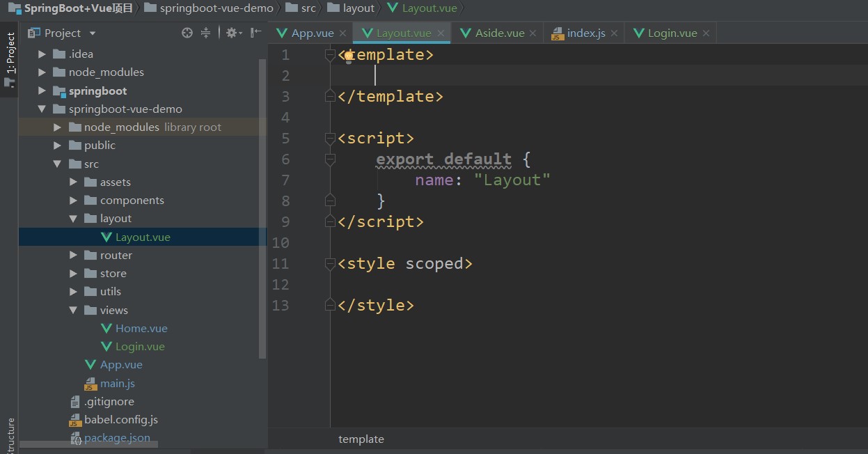This screenshot has height=454, width=868.
Task: Click the template breadcrumb below the editor
Action: tap(361, 439)
